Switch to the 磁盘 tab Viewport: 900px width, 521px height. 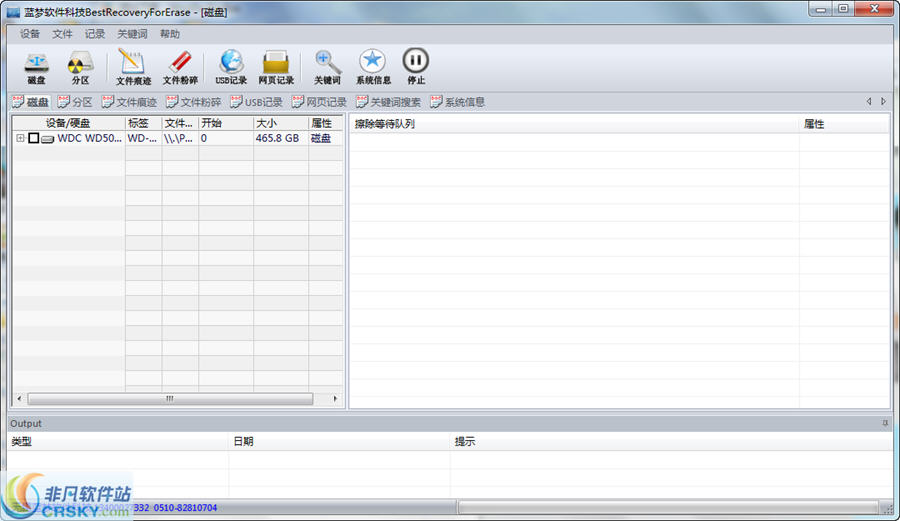pyautogui.click(x=31, y=102)
